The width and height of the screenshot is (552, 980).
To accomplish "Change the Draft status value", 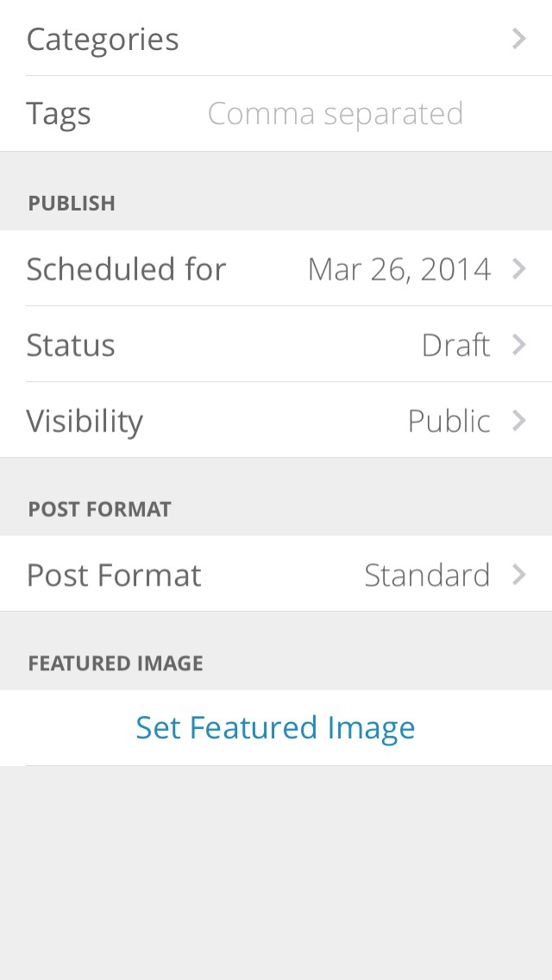I will coord(455,345).
